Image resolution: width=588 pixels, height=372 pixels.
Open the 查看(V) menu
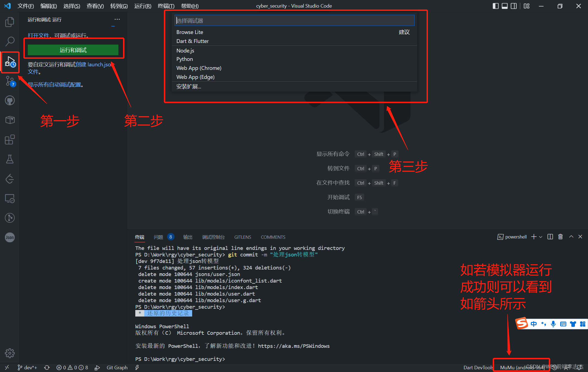tap(95, 6)
